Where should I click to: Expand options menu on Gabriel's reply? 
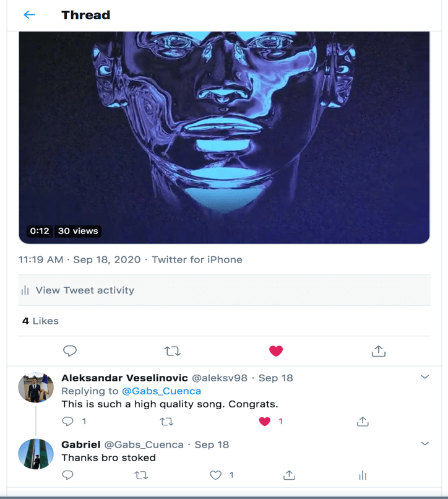tap(424, 443)
